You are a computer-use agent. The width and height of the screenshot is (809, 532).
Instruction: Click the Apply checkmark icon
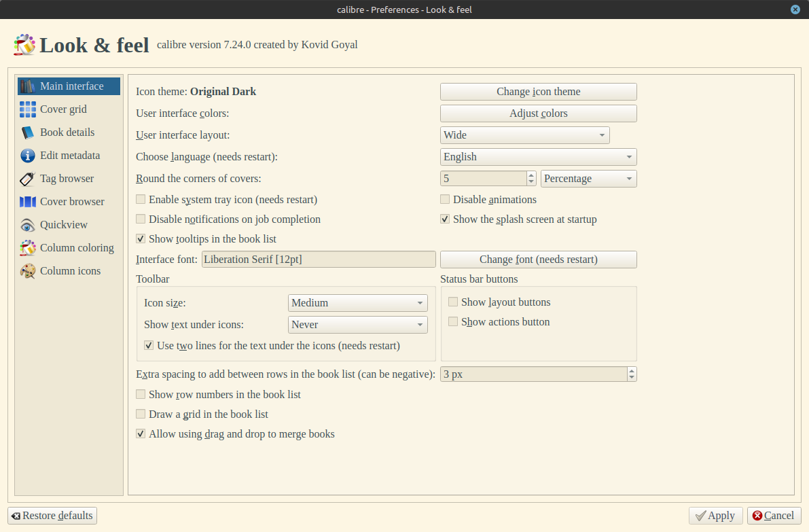pyautogui.click(x=700, y=516)
